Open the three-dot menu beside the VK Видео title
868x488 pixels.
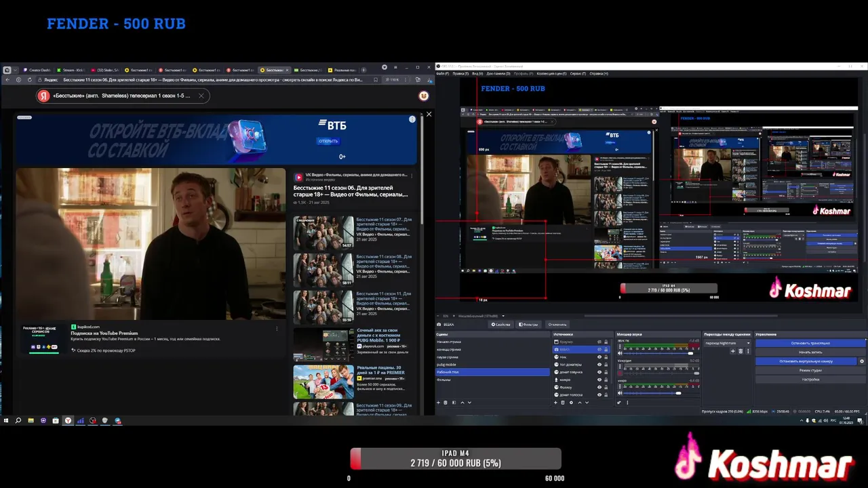click(412, 176)
